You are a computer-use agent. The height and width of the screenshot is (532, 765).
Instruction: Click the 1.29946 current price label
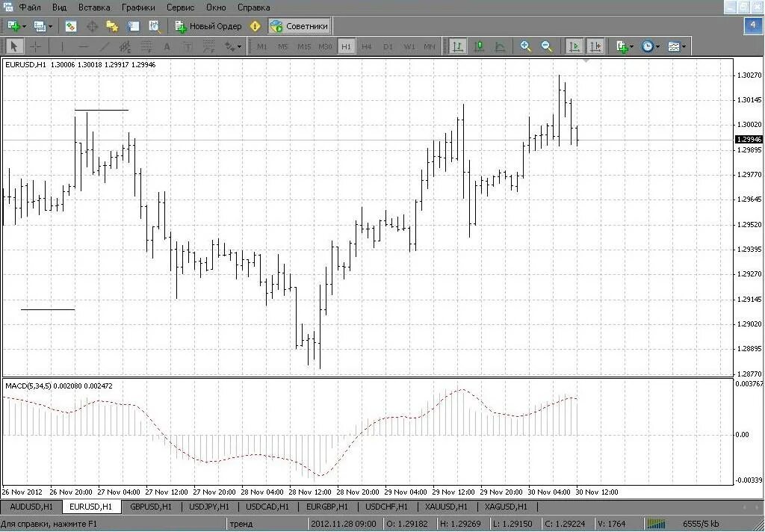(x=749, y=140)
